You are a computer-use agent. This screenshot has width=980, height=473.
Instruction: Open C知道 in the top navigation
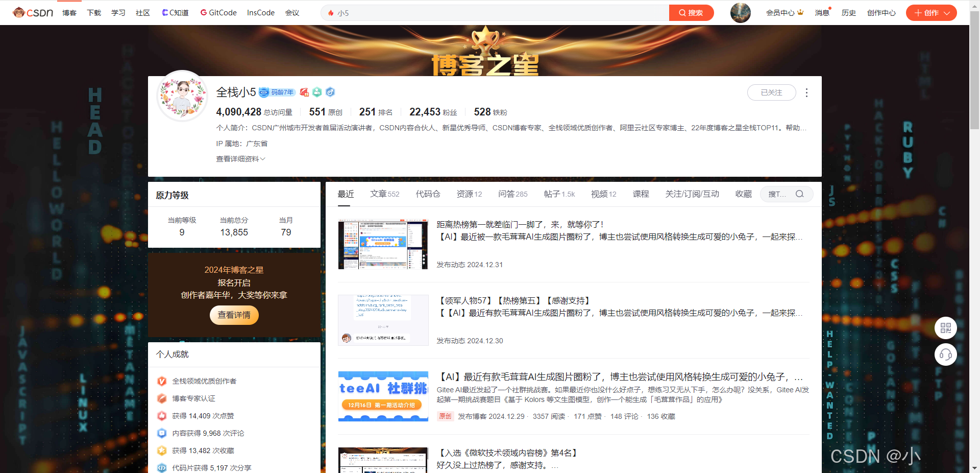(175, 13)
